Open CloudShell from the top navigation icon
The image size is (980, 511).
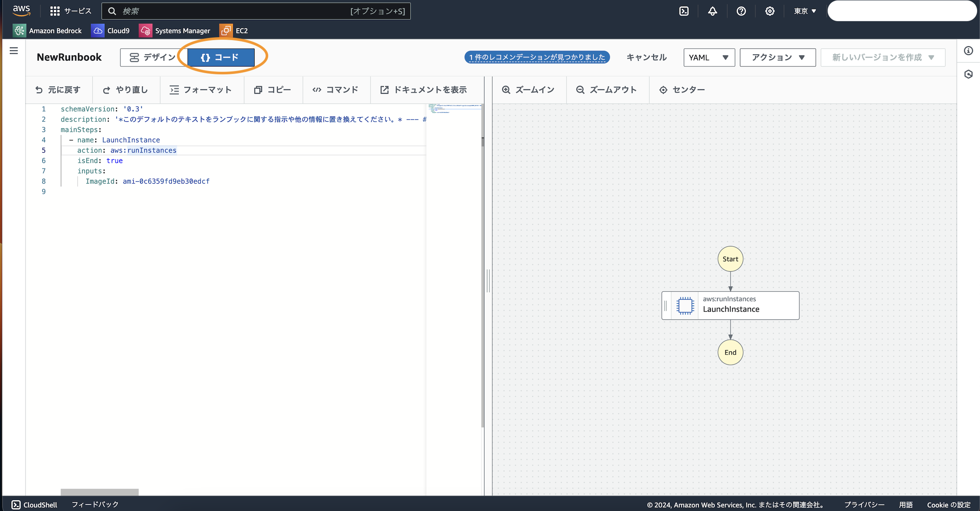pyautogui.click(x=684, y=11)
